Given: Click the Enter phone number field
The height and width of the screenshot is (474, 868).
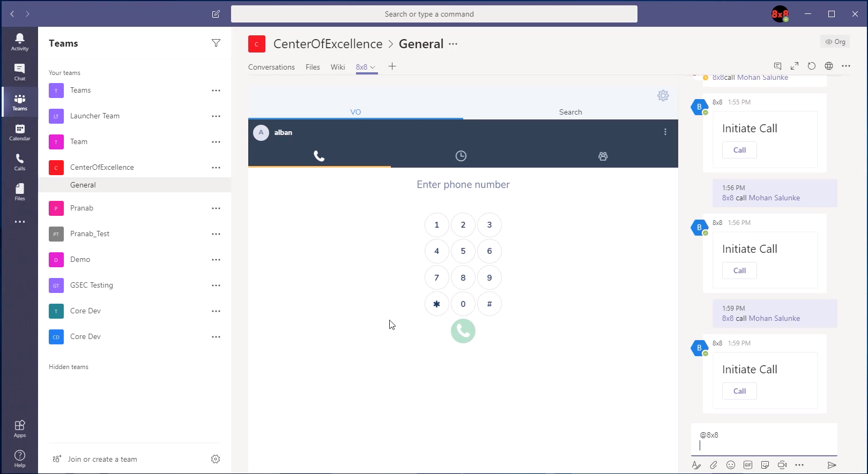Looking at the screenshot, I should click(x=463, y=185).
